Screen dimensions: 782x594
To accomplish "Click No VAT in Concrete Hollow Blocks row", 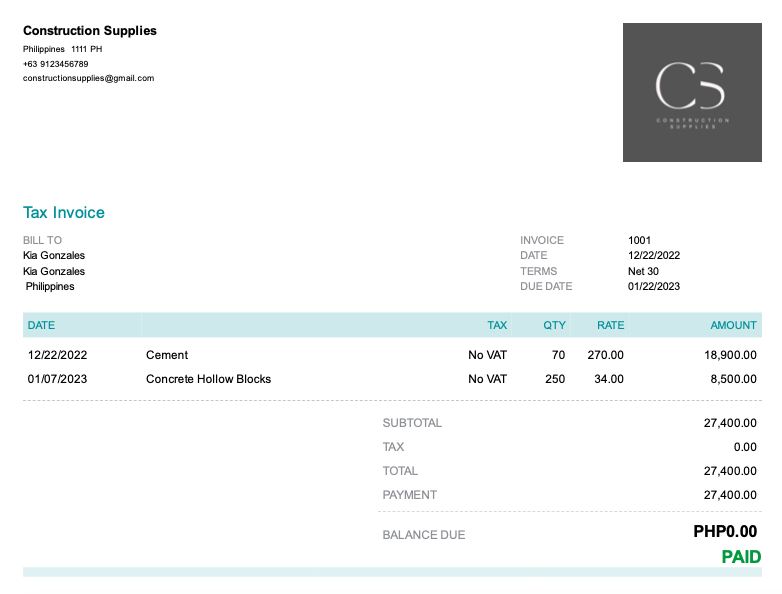I will tap(487, 379).
